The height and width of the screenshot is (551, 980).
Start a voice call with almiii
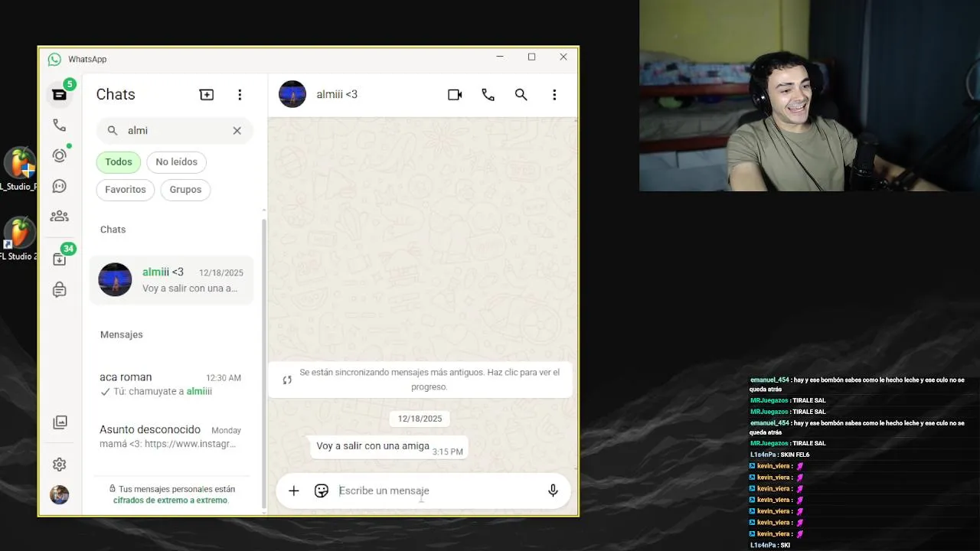click(x=488, y=95)
